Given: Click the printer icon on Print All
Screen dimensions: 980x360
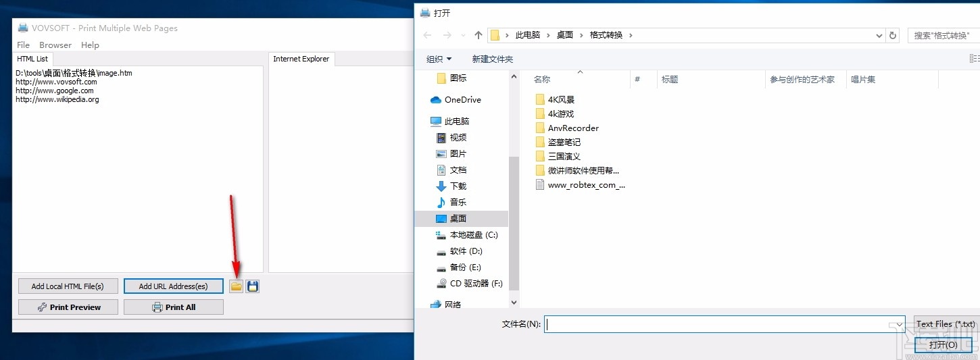Looking at the screenshot, I should click(x=157, y=307).
